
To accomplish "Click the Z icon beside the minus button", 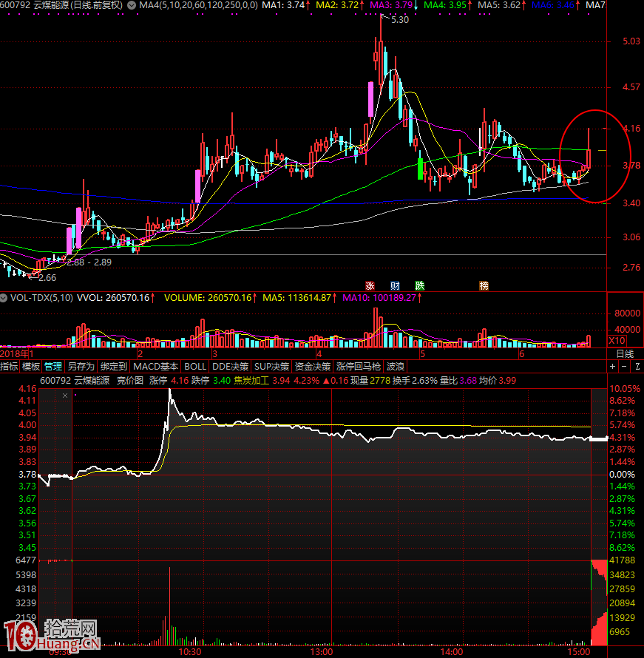I will tap(637, 367).
